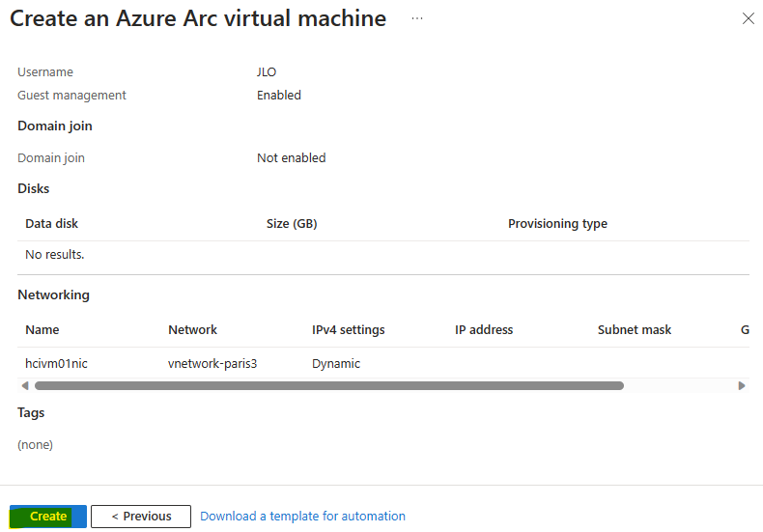Select the hcivm01nic network interface row

point(383,363)
